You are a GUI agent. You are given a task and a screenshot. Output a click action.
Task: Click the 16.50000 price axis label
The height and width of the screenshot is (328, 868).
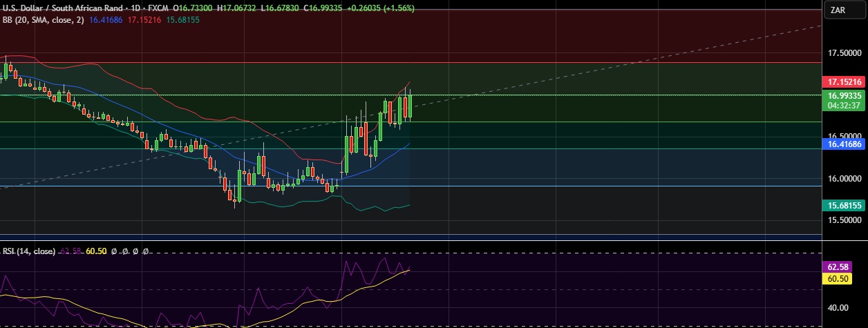coord(845,136)
